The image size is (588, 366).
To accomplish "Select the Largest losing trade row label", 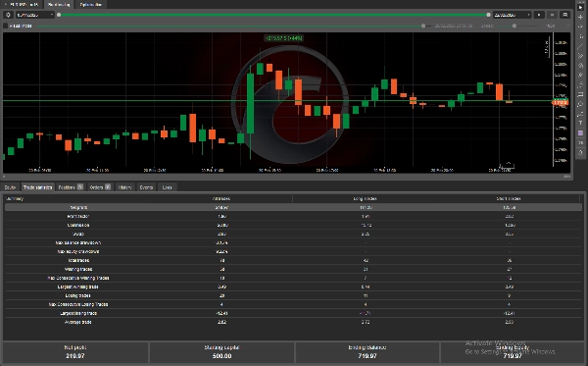I will [78, 313].
